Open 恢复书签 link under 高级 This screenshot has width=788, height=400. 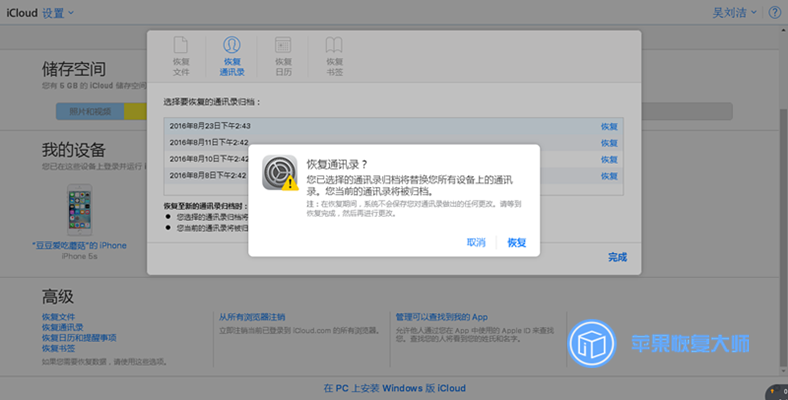point(58,349)
